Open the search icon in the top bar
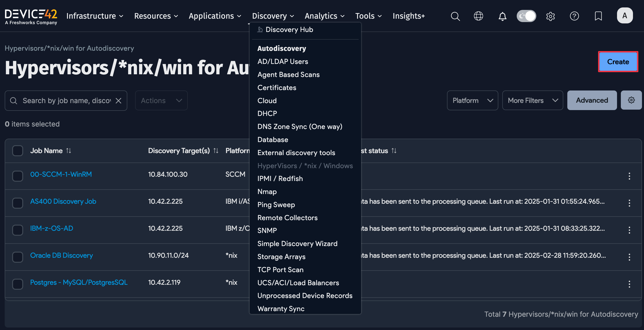Viewport: 644px width, 330px height. coord(455,16)
